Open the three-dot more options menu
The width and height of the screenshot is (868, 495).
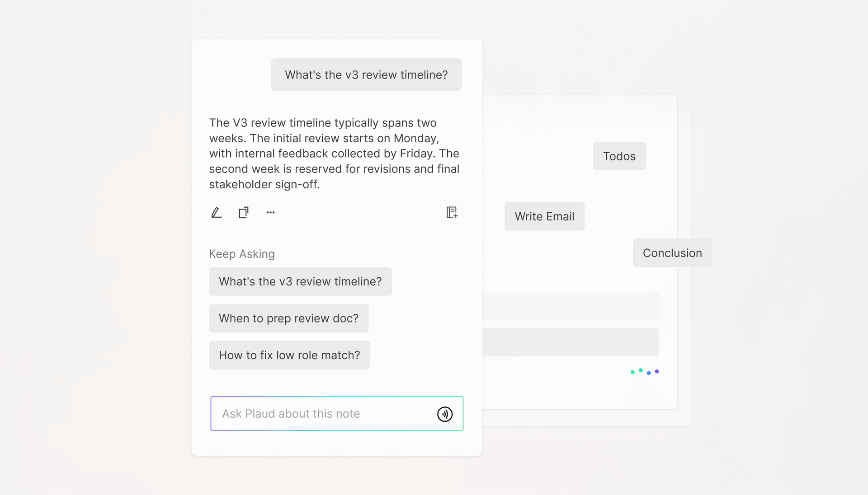pos(270,212)
